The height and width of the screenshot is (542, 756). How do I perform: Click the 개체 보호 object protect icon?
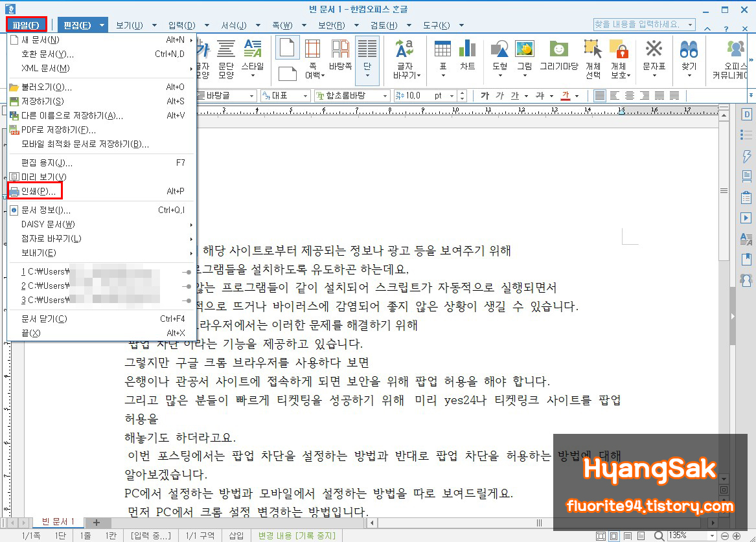point(620,59)
